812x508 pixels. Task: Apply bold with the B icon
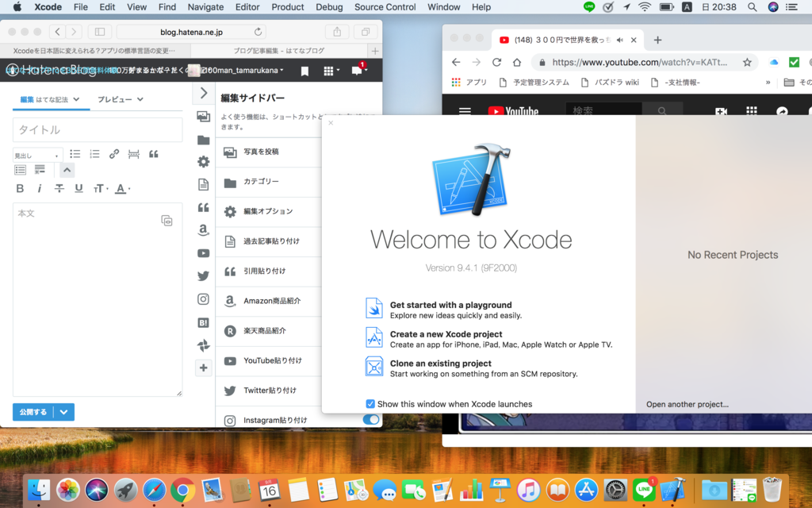click(20, 188)
